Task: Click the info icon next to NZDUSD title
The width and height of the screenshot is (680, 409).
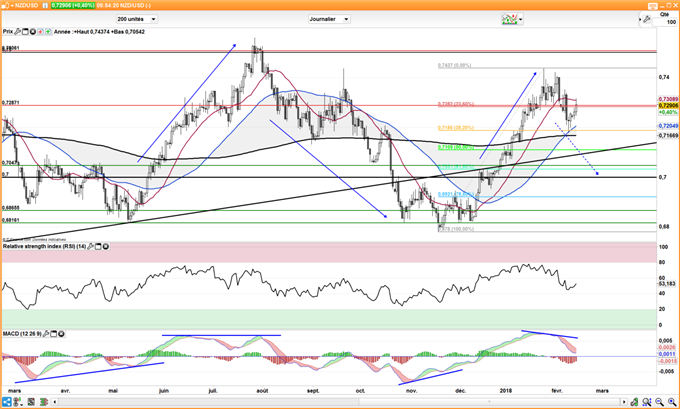Action: tap(46, 6)
